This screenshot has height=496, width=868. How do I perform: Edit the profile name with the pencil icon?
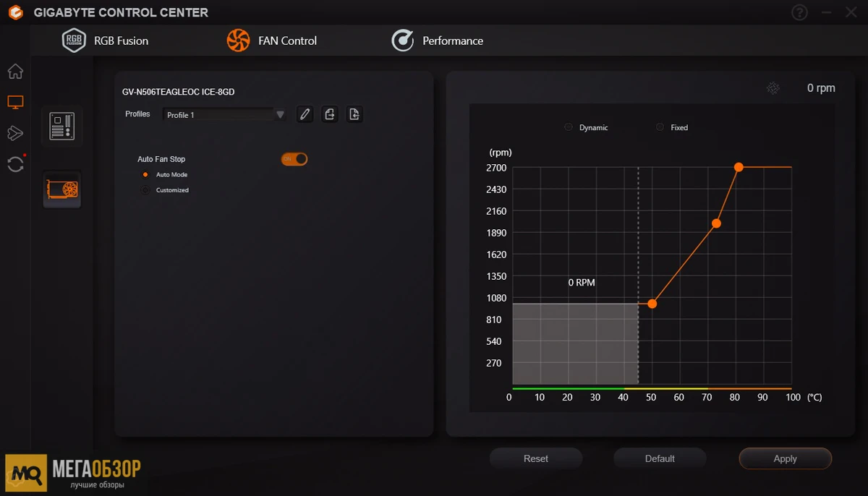305,114
